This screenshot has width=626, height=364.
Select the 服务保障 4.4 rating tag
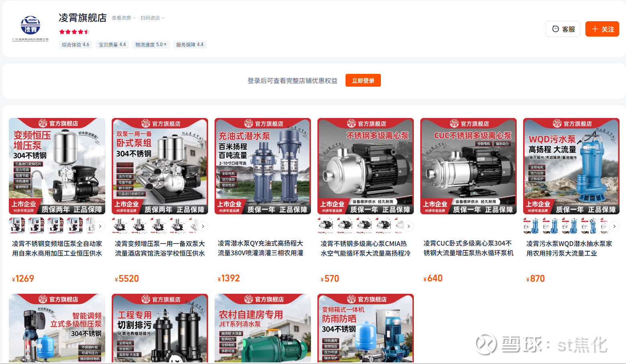point(190,45)
